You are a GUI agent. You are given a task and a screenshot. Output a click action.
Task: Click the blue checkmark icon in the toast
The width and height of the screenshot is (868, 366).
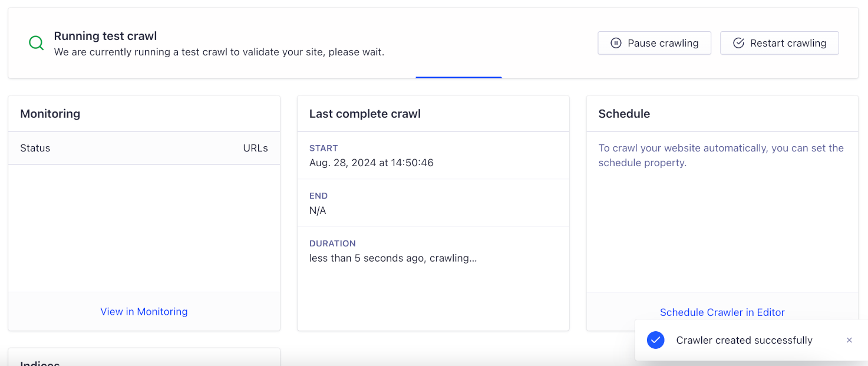click(x=655, y=340)
